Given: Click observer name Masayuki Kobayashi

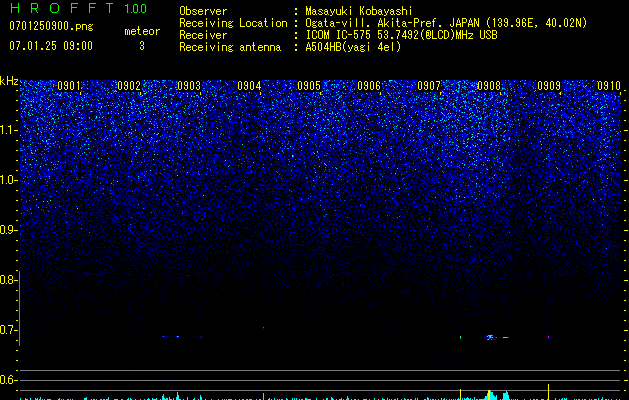Looking at the screenshot, I should click(x=359, y=11).
